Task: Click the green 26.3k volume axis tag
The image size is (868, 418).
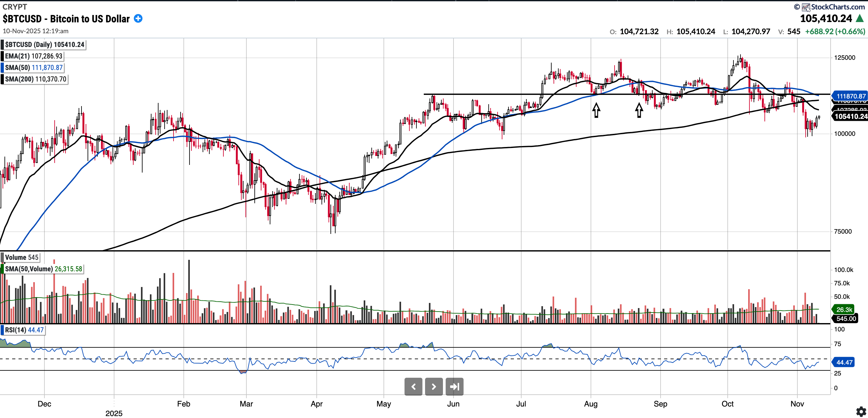Action: (844, 310)
